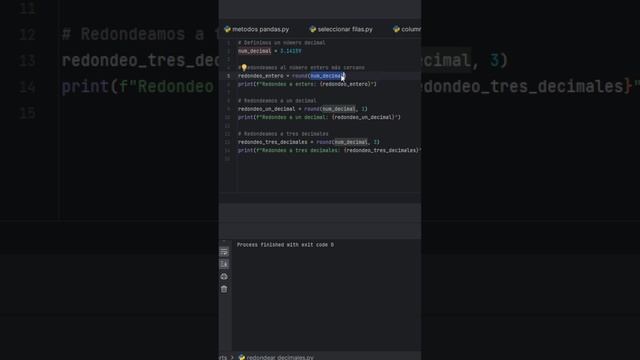This screenshot has width=640, height=360.
Task: Click the scroll-to-end icon in console
Action: [224, 264]
